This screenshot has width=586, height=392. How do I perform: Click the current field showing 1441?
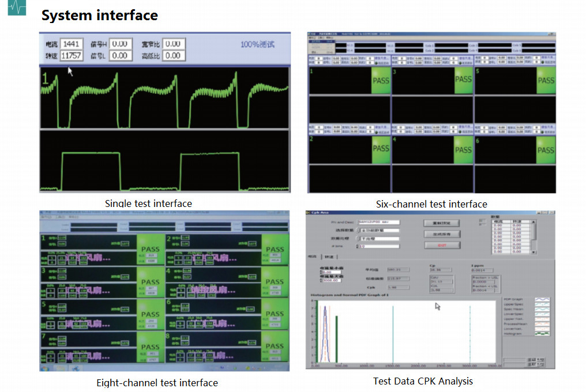coord(72,44)
